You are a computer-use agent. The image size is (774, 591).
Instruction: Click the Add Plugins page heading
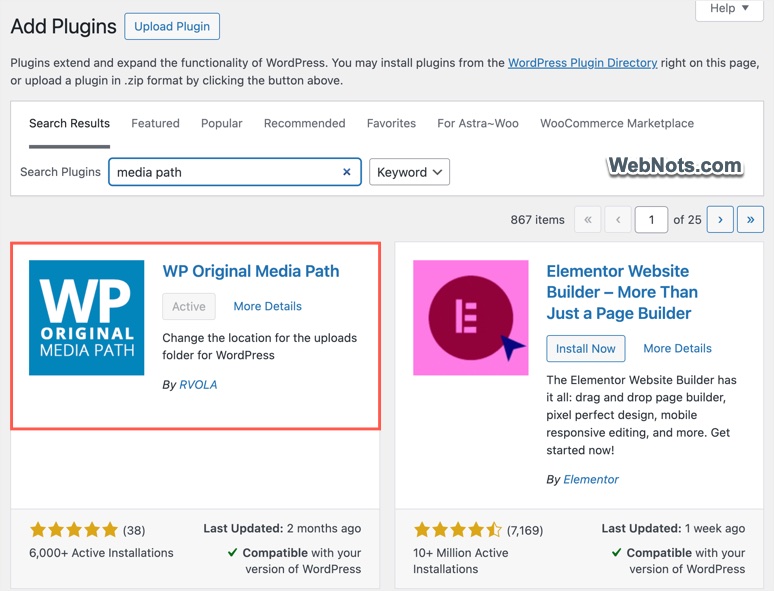pyautogui.click(x=64, y=27)
